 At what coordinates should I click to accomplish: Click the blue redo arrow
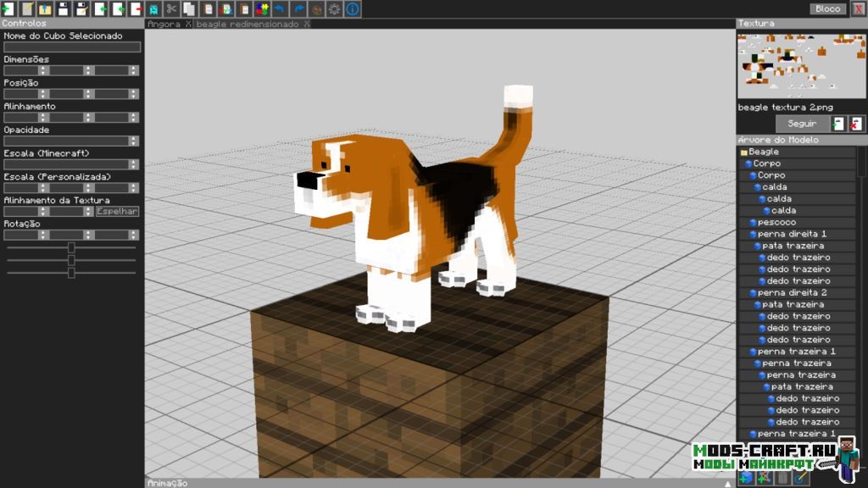click(298, 8)
